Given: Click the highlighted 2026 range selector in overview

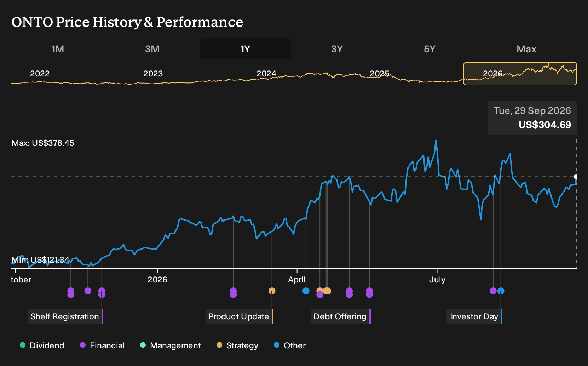Looking at the screenshot, I should pyautogui.click(x=520, y=74).
